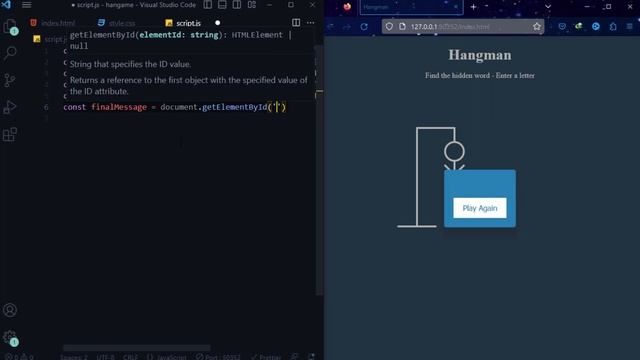Screen dimensions: 640x360
Task: Click the finalMessage variable name
Action: click(x=119, y=107)
